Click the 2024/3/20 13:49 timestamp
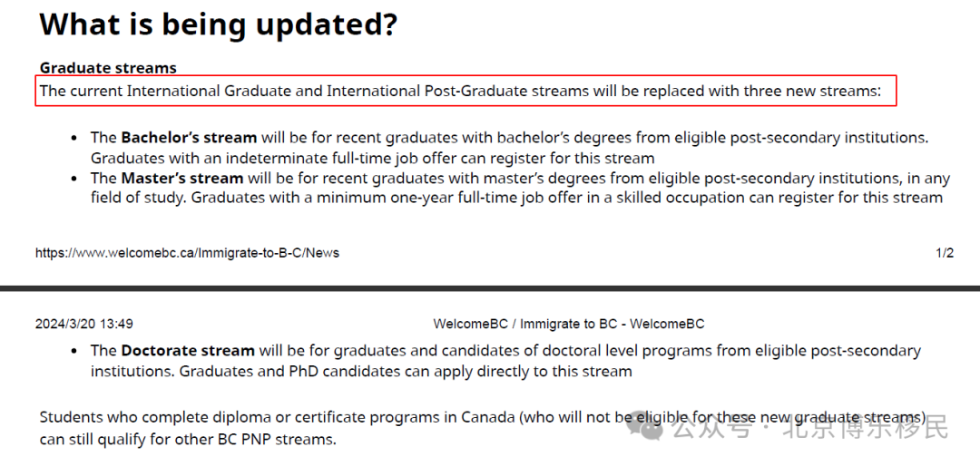980x466 pixels. pos(83,325)
